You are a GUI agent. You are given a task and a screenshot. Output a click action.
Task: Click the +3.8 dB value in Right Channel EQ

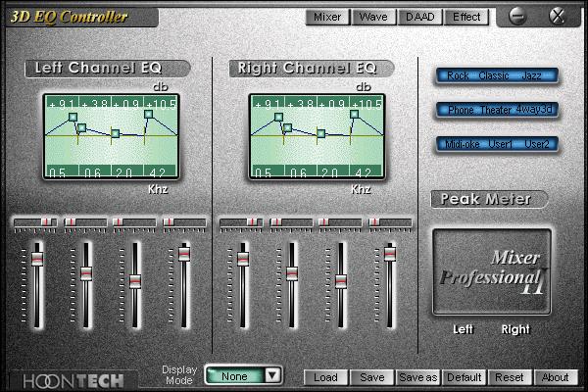[x=301, y=103]
